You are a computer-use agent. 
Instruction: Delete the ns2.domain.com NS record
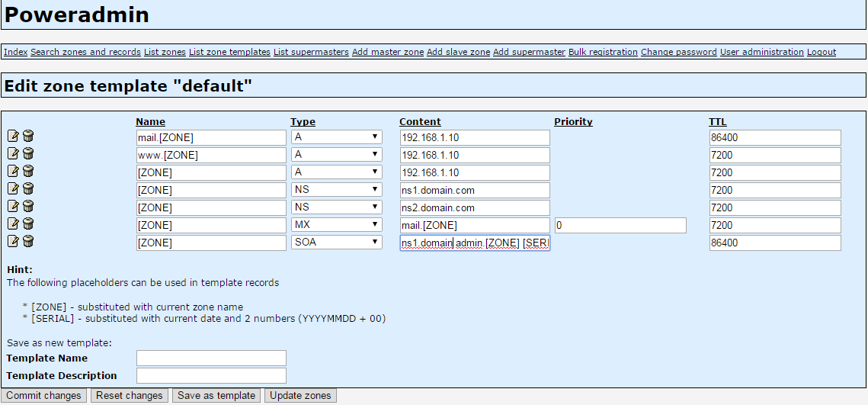[28, 207]
